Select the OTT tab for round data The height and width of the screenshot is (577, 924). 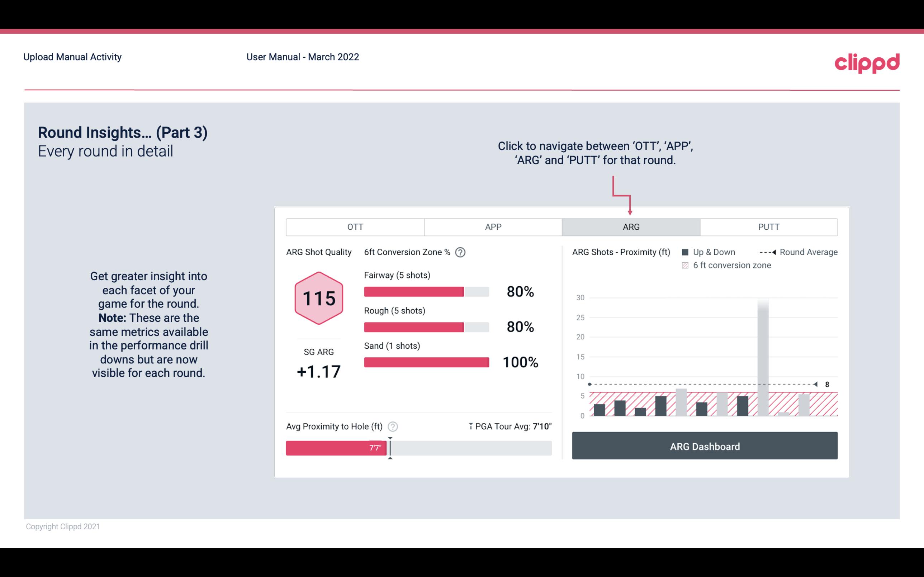(x=355, y=227)
